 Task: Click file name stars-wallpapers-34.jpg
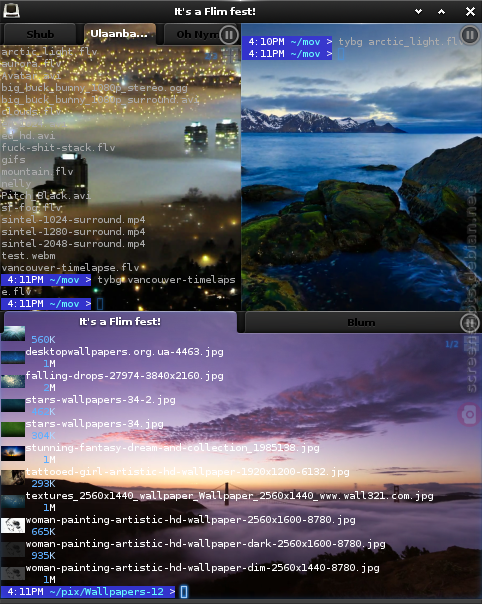(94, 424)
